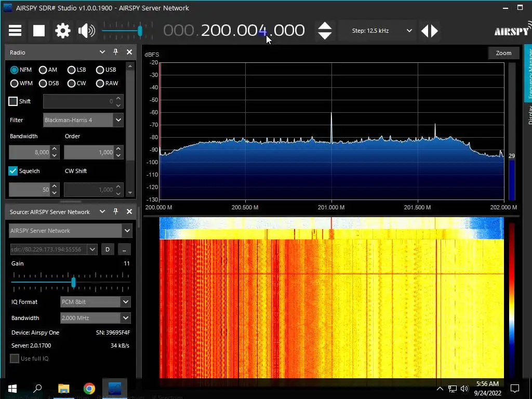The image size is (532, 399).
Task: Open File Explorer from the taskbar
Action: tap(63, 389)
